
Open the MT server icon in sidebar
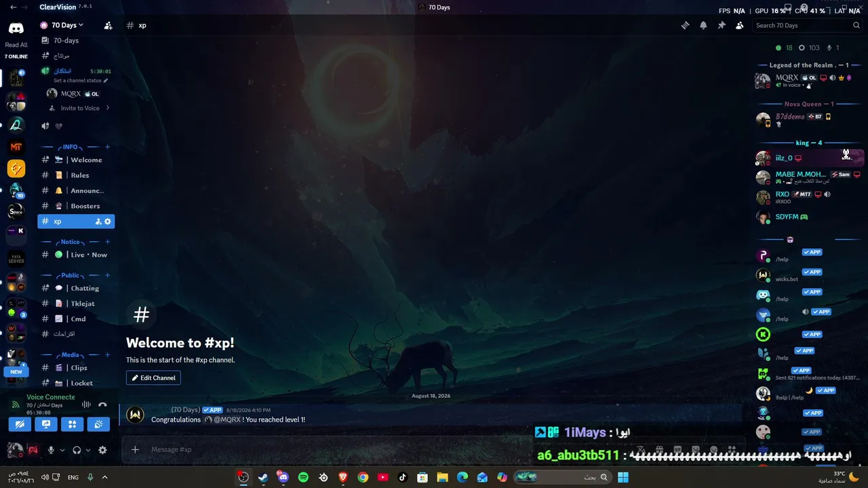point(16,146)
